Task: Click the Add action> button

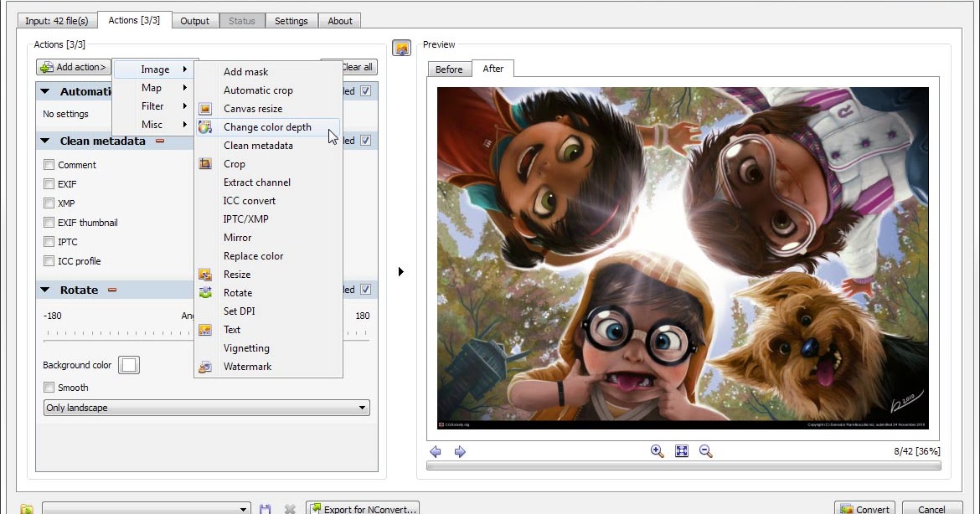Action: 74,67
